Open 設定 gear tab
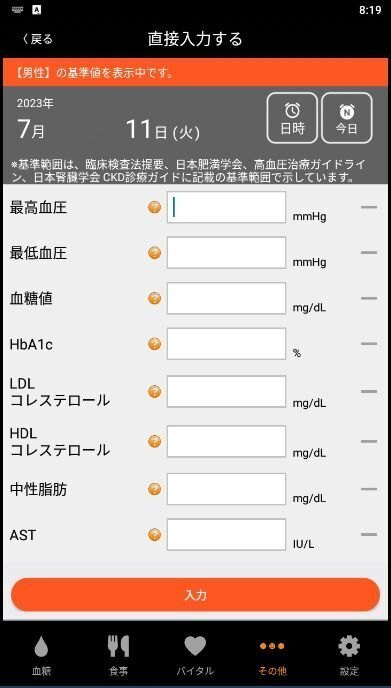The width and height of the screenshot is (391, 688). click(349, 656)
